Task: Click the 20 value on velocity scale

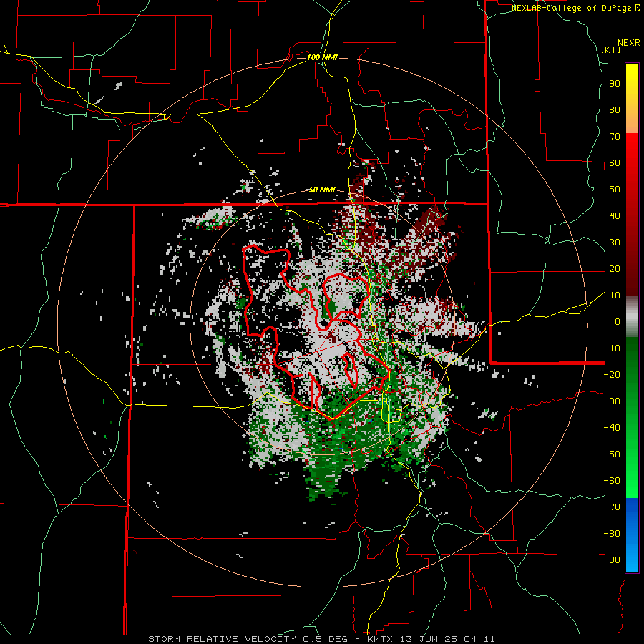Action: click(x=615, y=268)
